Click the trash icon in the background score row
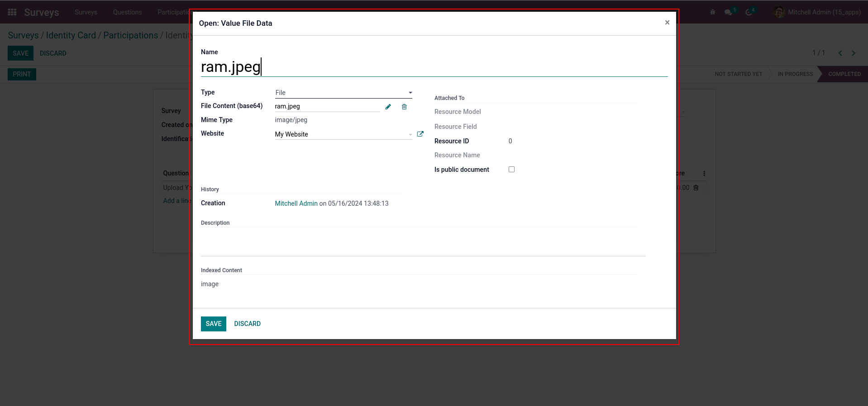868x406 pixels. coord(696,188)
